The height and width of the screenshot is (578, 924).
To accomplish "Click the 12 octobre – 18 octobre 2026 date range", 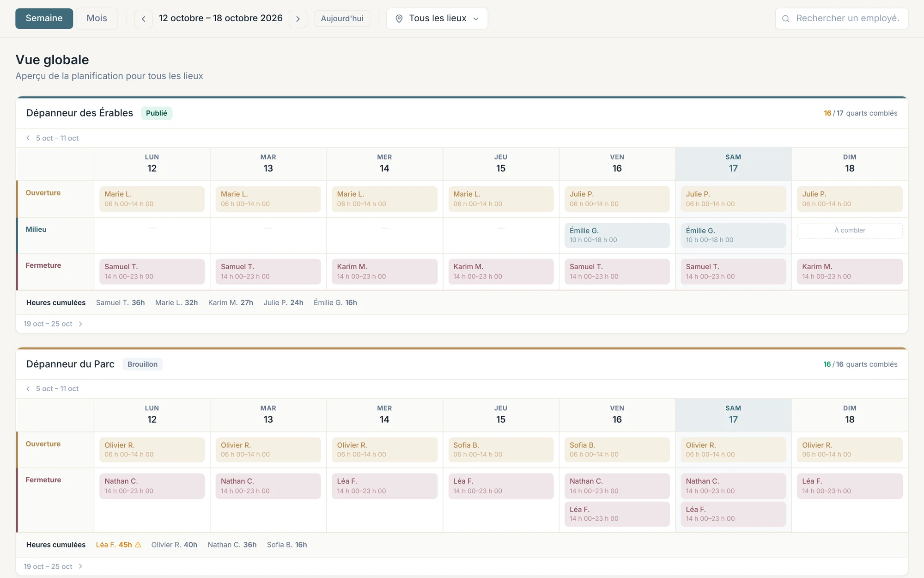I will (x=221, y=18).
